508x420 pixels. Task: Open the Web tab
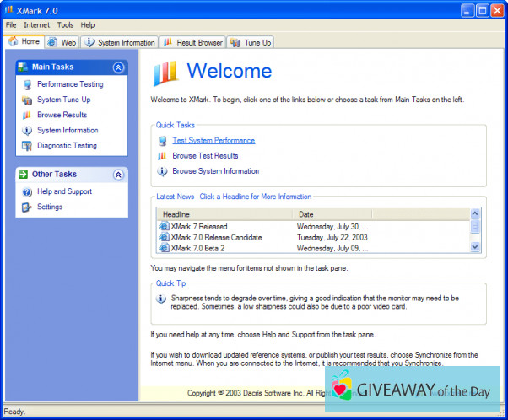pos(62,42)
